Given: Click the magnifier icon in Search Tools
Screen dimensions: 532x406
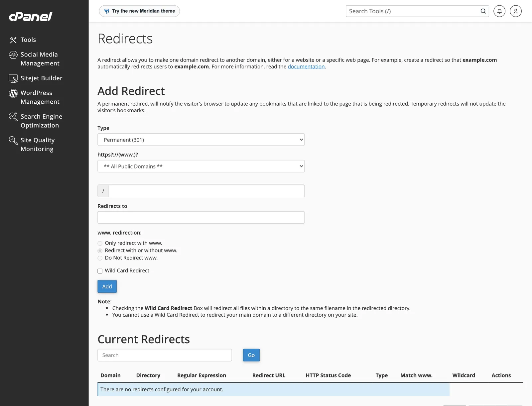Looking at the screenshot, I should [483, 11].
